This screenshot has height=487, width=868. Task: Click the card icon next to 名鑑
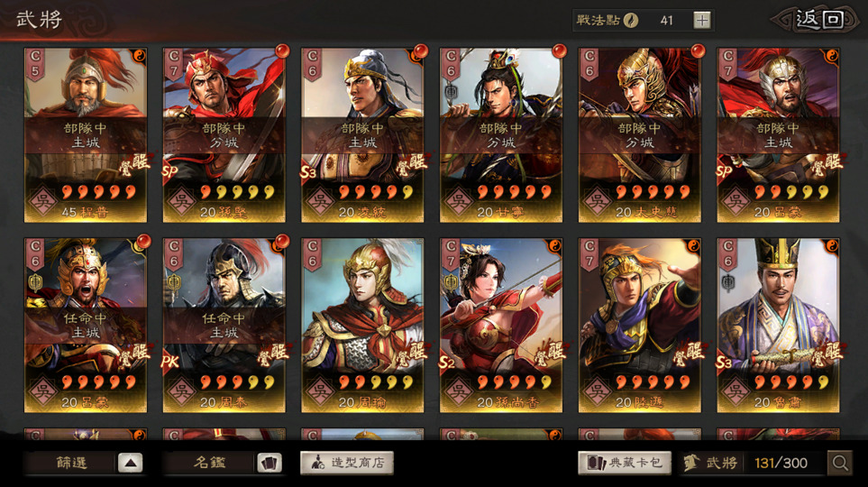click(269, 463)
